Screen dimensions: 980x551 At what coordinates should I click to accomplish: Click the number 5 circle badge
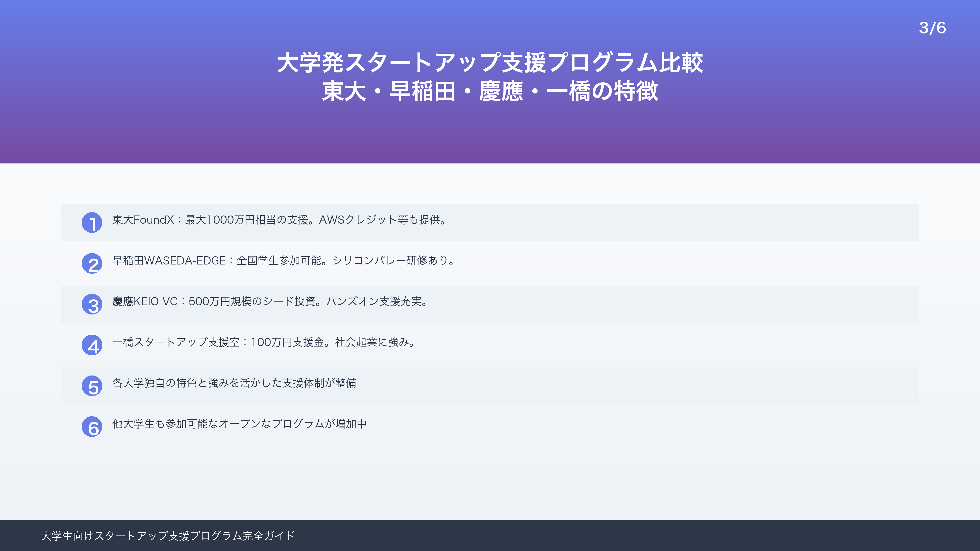(92, 386)
